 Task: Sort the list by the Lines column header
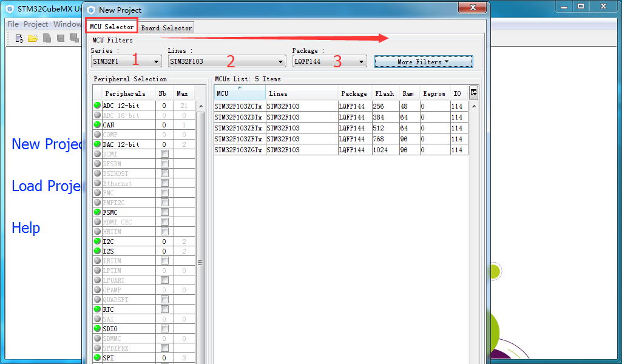(302, 93)
